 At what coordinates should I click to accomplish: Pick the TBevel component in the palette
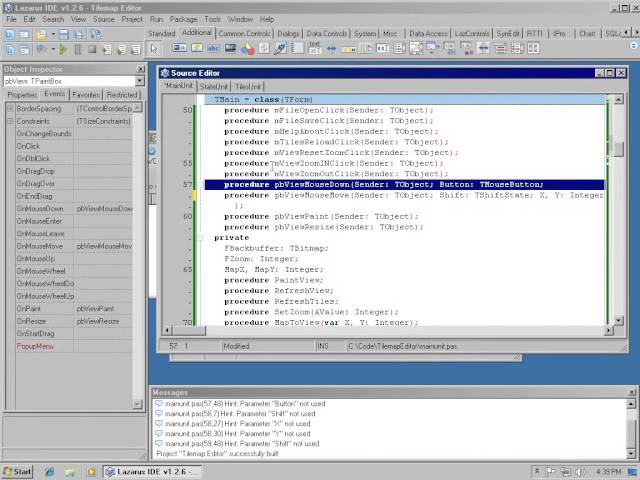pos(264,49)
